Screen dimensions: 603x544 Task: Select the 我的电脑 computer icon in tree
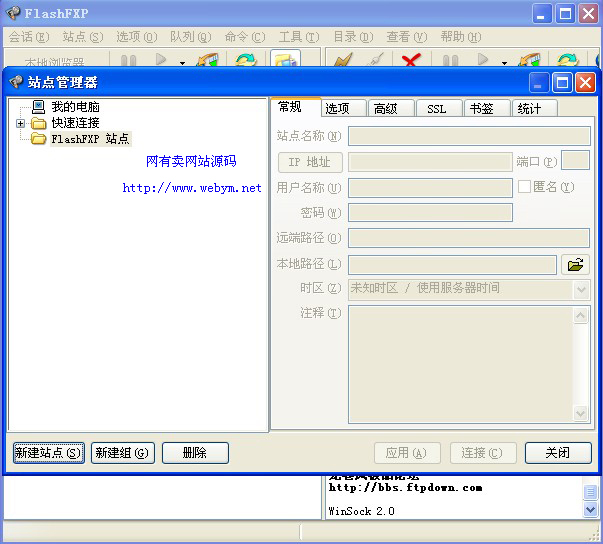click(x=38, y=106)
